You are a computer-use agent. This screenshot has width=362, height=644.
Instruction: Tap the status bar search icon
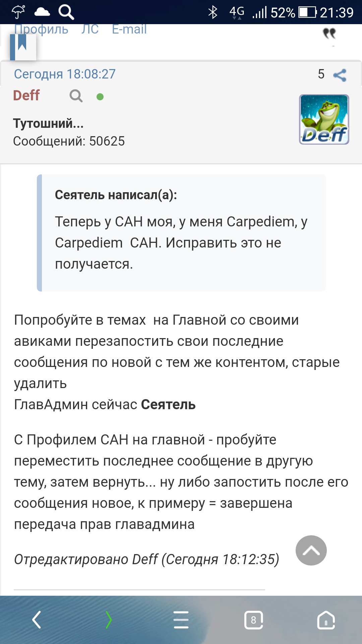point(66,12)
